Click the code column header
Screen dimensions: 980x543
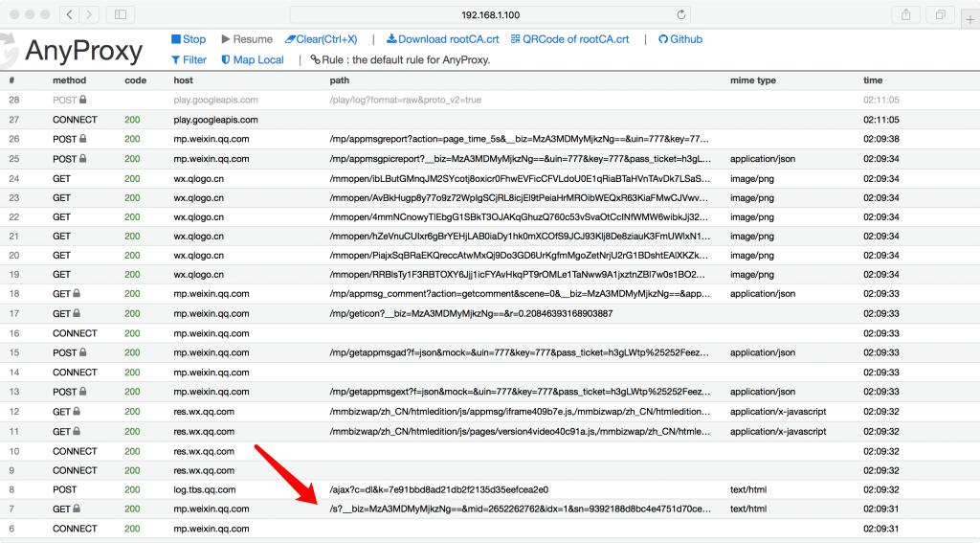136,80
